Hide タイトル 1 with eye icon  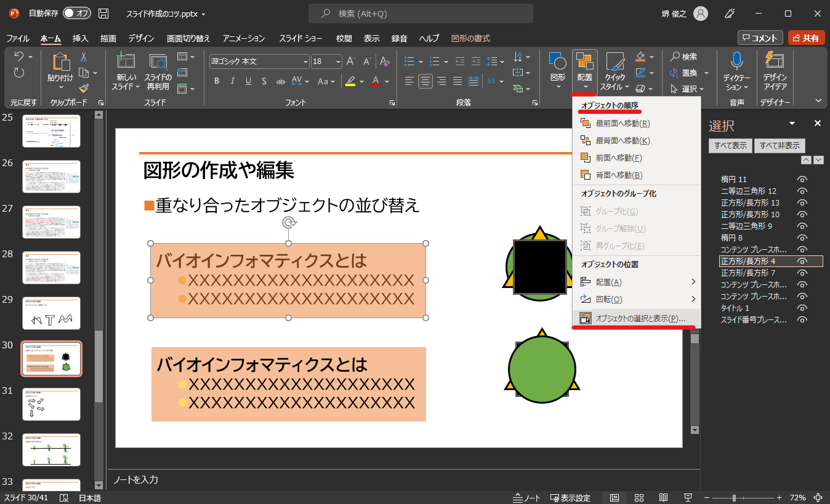point(802,308)
